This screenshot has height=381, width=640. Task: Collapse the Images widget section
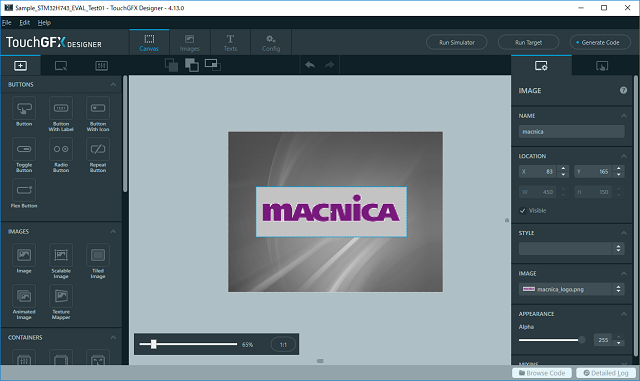113,232
